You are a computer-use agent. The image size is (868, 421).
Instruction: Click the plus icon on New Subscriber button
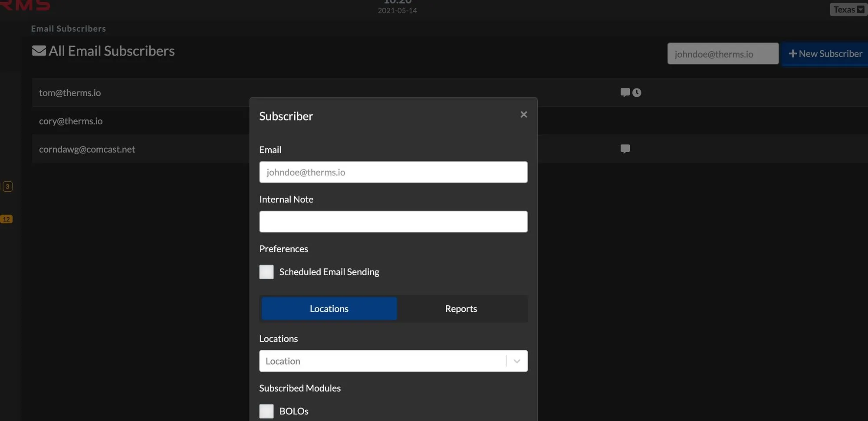(793, 54)
